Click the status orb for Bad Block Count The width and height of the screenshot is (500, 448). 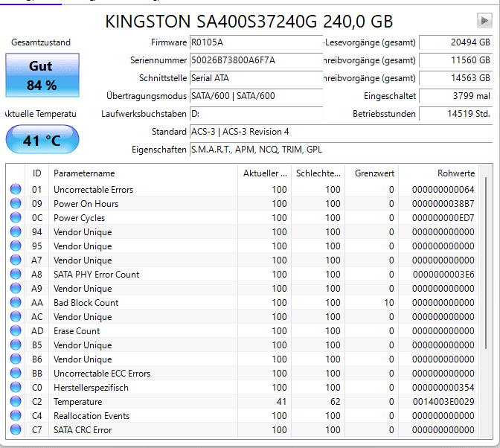(16, 303)
